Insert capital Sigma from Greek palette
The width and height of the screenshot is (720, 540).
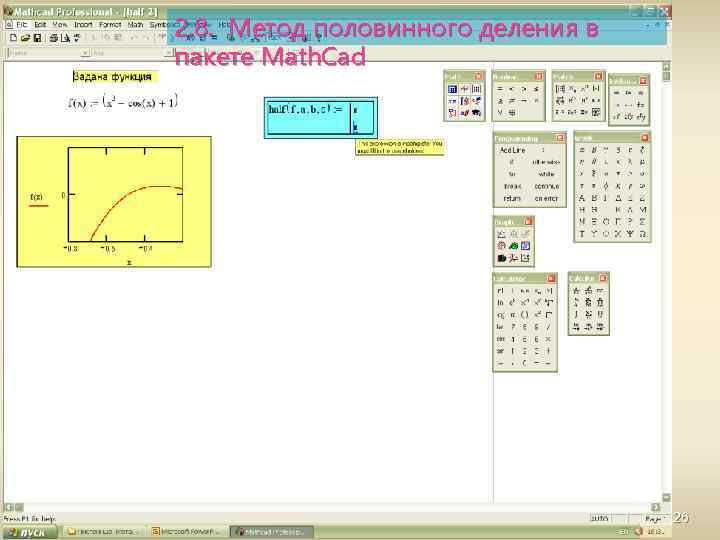click(642, 222)
